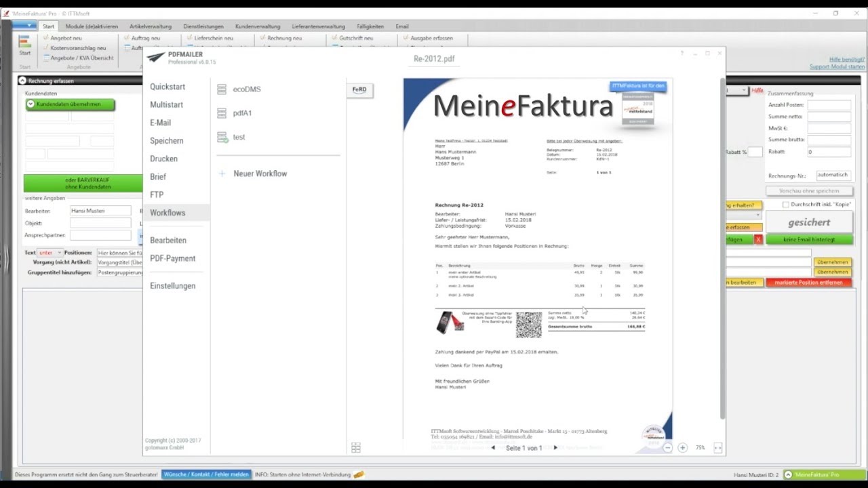Click the Bearbeiter input field
This screenshot has width=868, height=488.
point(100,211)
